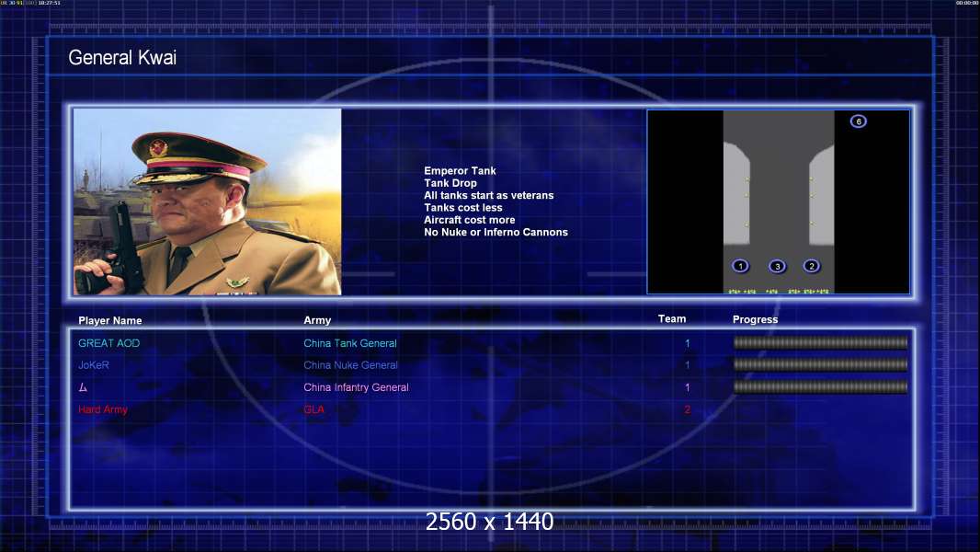Click 'Aircraft cost more' line
The width and height of the screenshot is (980, 552).
pos(470,220)
